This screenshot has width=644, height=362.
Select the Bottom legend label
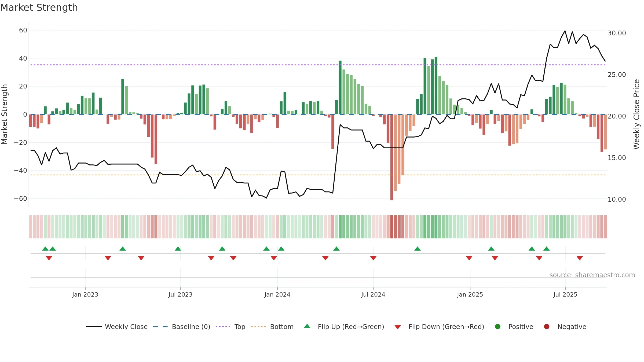click(282, 327)
